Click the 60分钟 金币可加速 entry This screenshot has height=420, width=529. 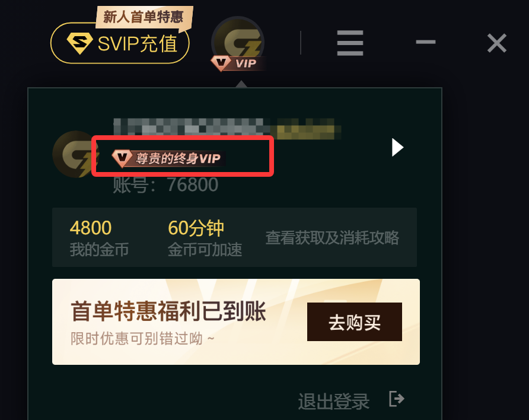(x=205, y=238)
